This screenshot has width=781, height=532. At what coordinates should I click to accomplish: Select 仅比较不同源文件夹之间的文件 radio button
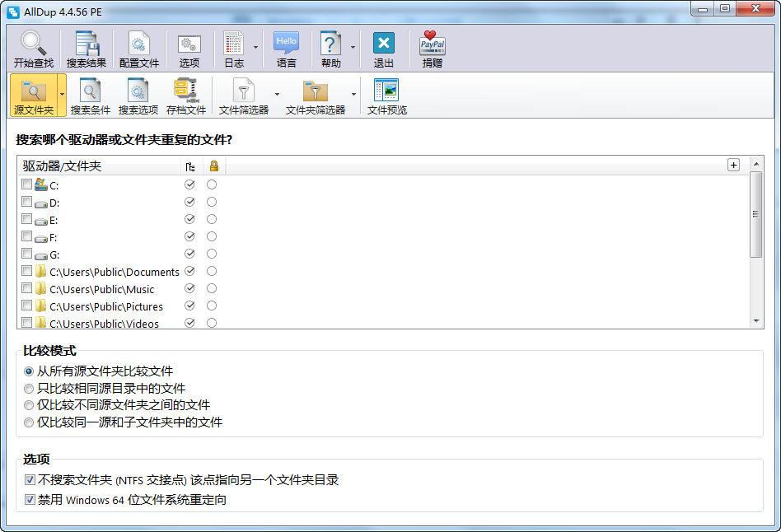pyautogui.click(x=29, y=405)
